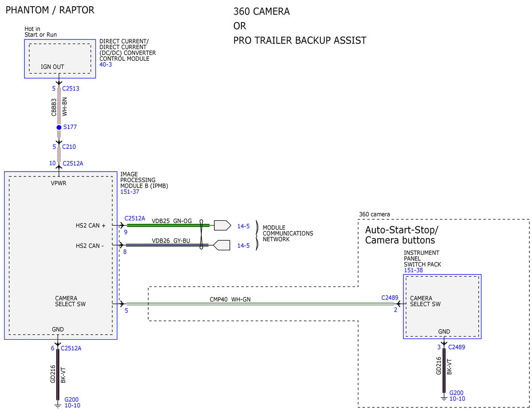
Task: Click pin 6 at IPMB ground connector
Action: pyautogui.click(x=53, y=348)
